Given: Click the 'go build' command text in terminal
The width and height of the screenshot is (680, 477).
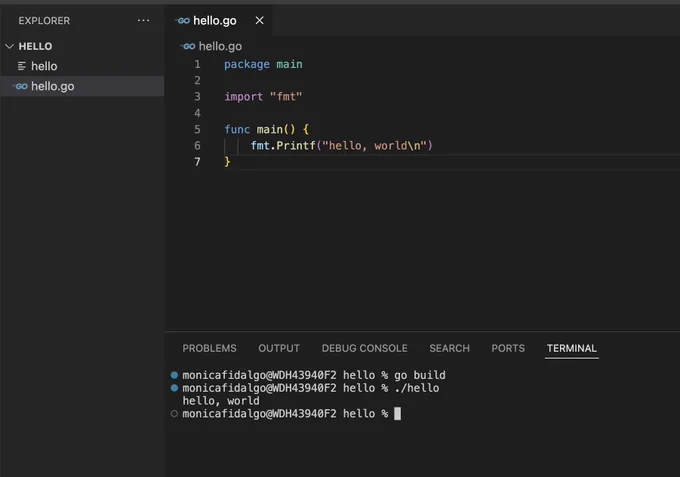Looking at the screenshot, I should (x=419, y=375).
